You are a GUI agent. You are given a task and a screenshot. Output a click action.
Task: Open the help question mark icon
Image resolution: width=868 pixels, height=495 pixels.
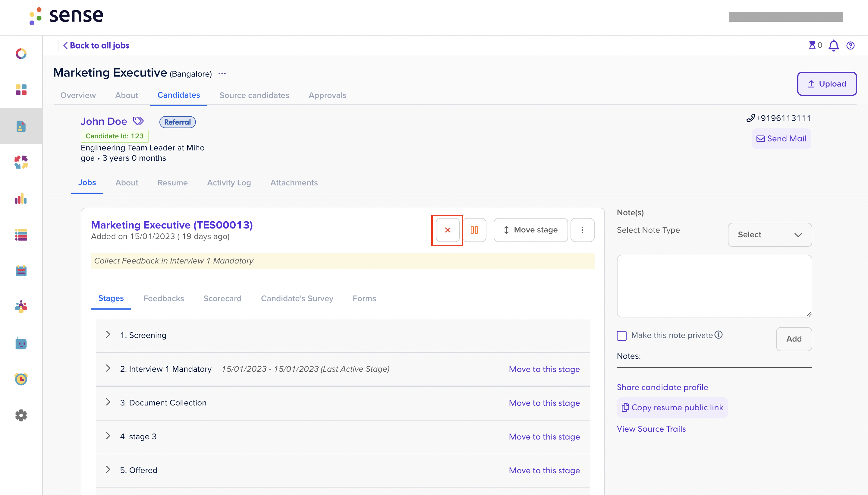tap(850, 46)
